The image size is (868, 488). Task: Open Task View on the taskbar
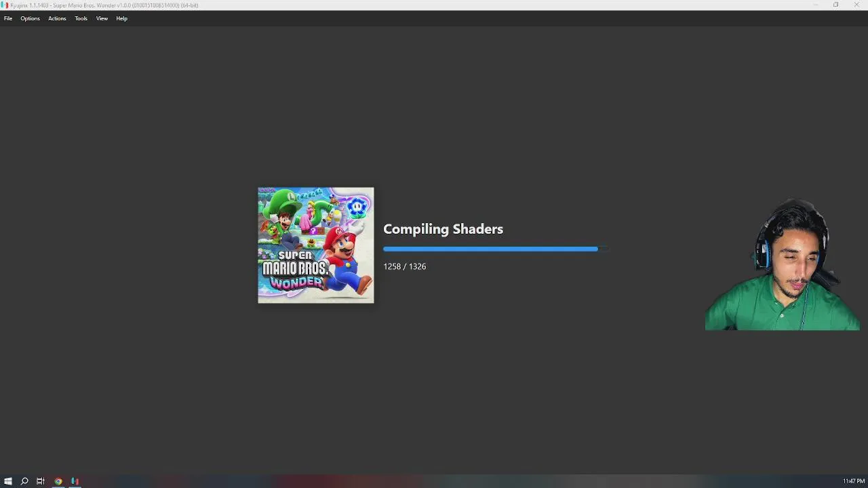point(41,481)
